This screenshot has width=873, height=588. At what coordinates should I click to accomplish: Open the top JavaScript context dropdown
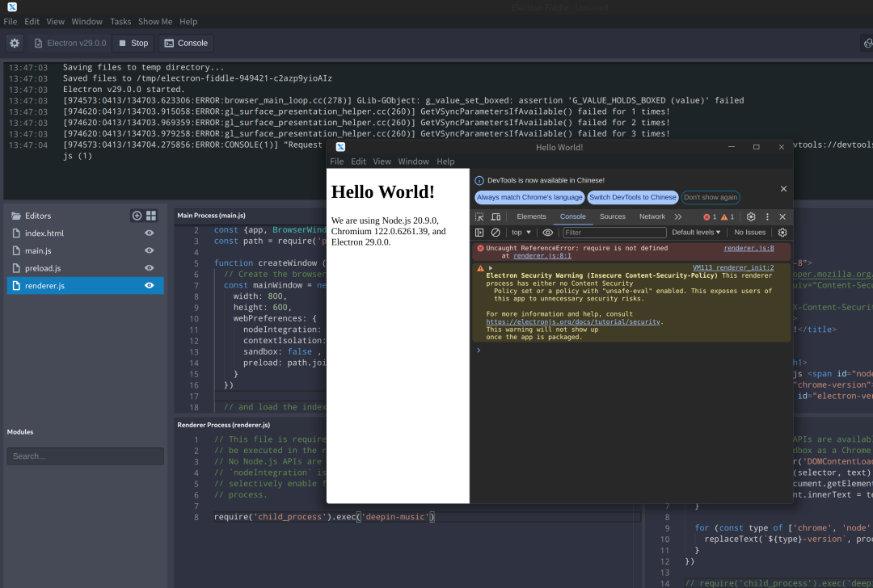521,232
